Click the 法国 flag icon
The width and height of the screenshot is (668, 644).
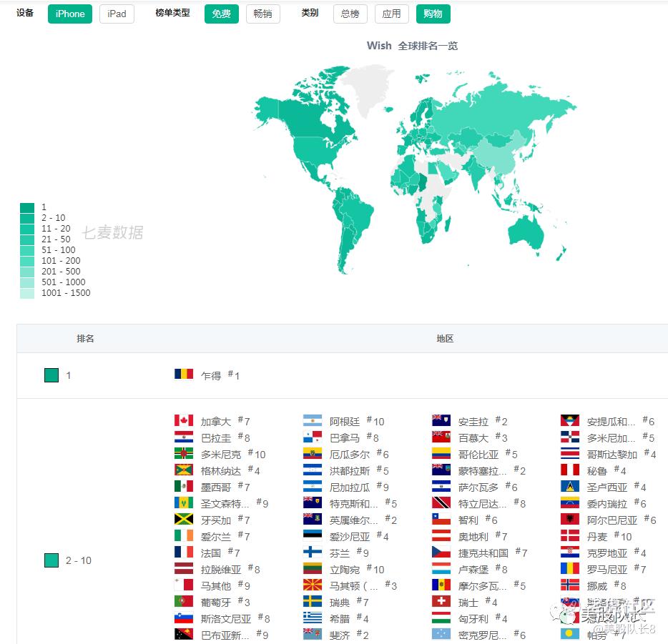point(184,552)
